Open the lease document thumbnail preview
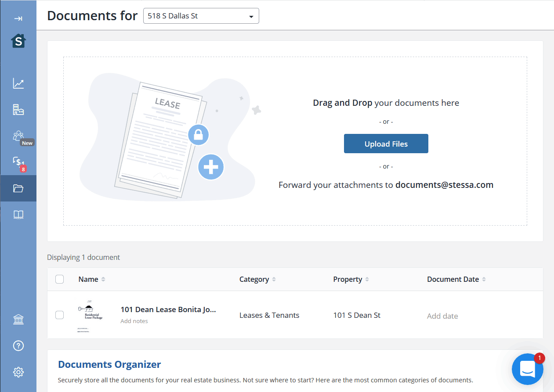The image size is (554, 392). [x=90, y=315]
